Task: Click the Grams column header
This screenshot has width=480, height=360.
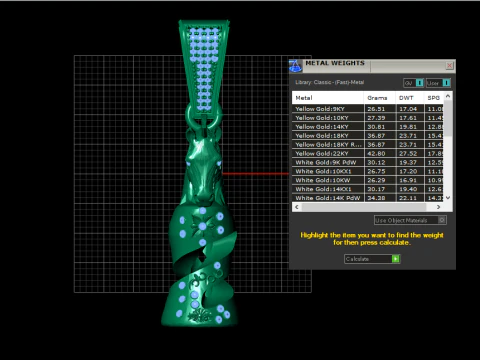Action: (x=379, y=98)
